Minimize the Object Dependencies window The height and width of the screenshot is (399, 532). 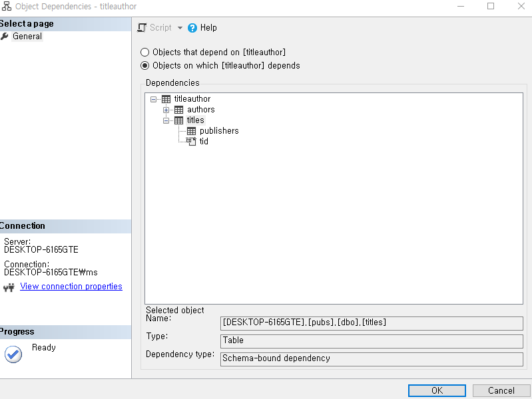[x=460, y=6]
